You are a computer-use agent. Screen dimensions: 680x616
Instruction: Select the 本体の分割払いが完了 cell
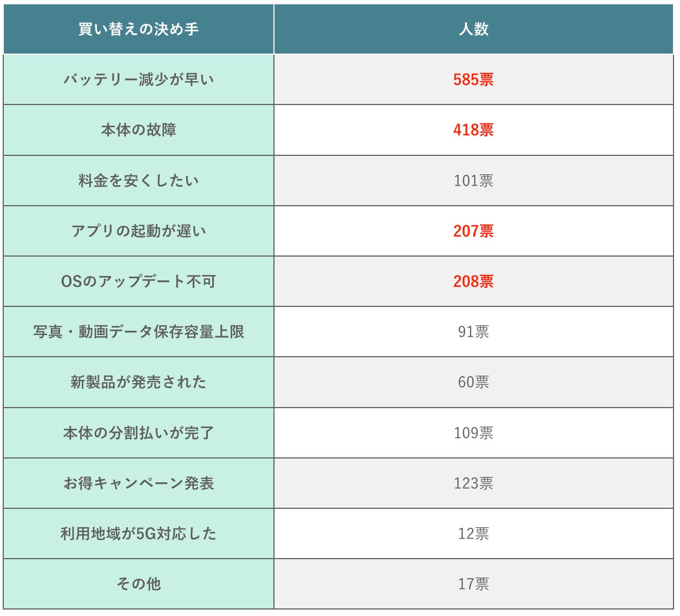[139, 433]
